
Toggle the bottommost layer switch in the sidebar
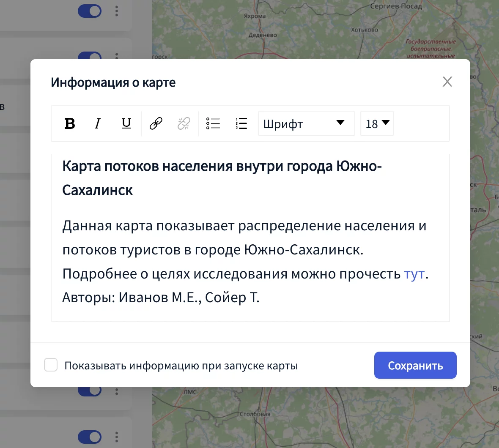pos(90,437)
